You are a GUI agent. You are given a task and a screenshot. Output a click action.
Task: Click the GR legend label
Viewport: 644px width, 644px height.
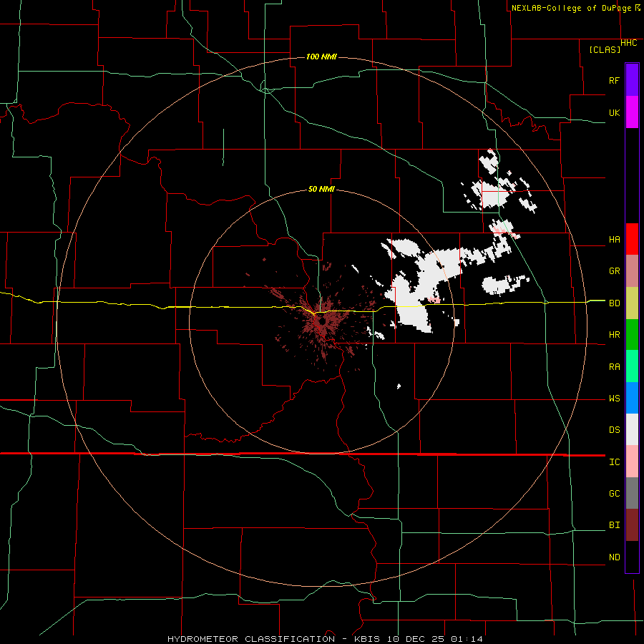click(x=614, y=271)
